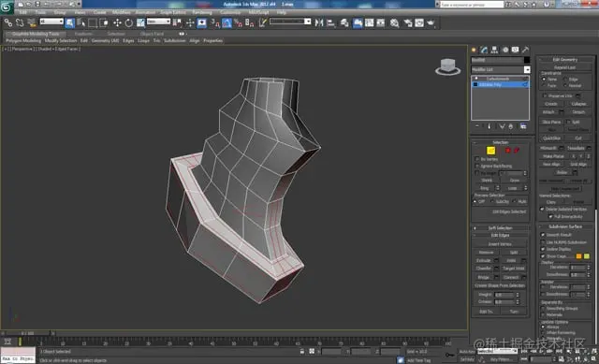Activate the Select and Rotate tool
Viewport: 599px width, 364px height.
[x=129, y=22]
